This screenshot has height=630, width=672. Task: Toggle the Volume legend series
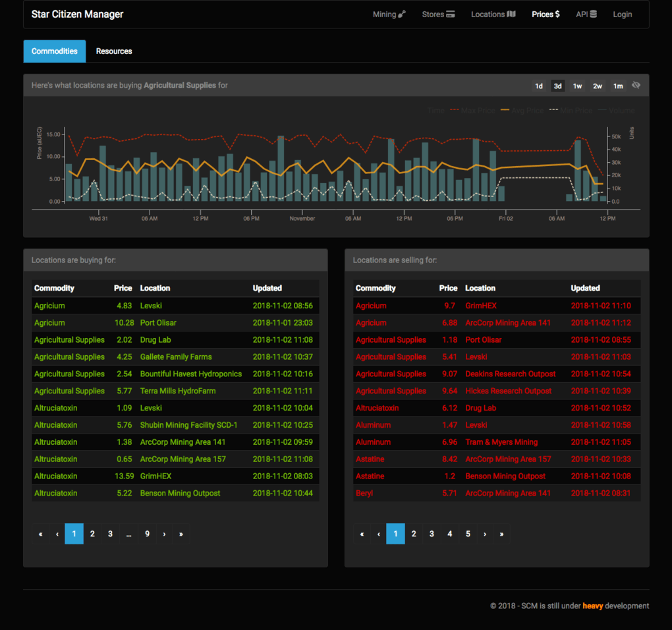(x=616, y=111)
